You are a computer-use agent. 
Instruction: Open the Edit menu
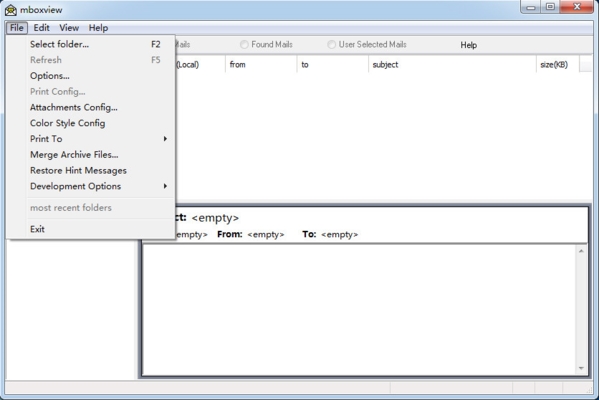[x=41, y=28]
